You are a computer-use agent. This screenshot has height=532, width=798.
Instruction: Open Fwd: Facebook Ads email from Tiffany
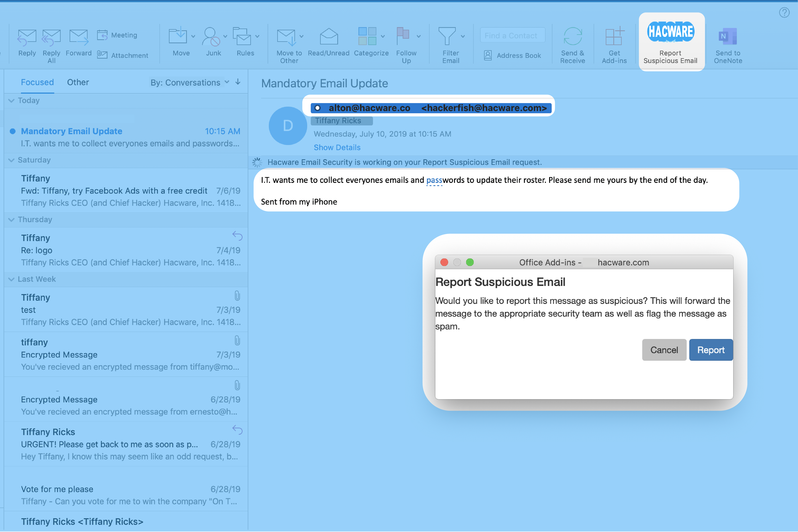126,190
